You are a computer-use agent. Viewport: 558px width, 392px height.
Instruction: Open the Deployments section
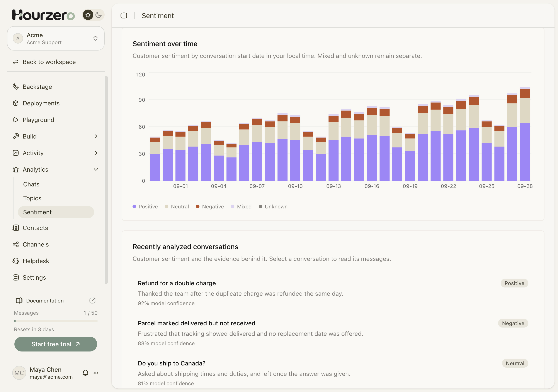coord(56,103)
